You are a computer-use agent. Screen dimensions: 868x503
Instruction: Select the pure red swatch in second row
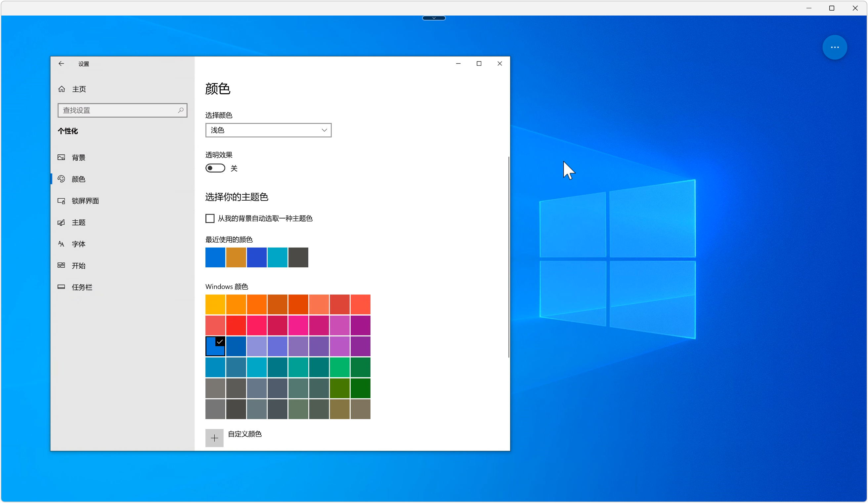[236, 326]
